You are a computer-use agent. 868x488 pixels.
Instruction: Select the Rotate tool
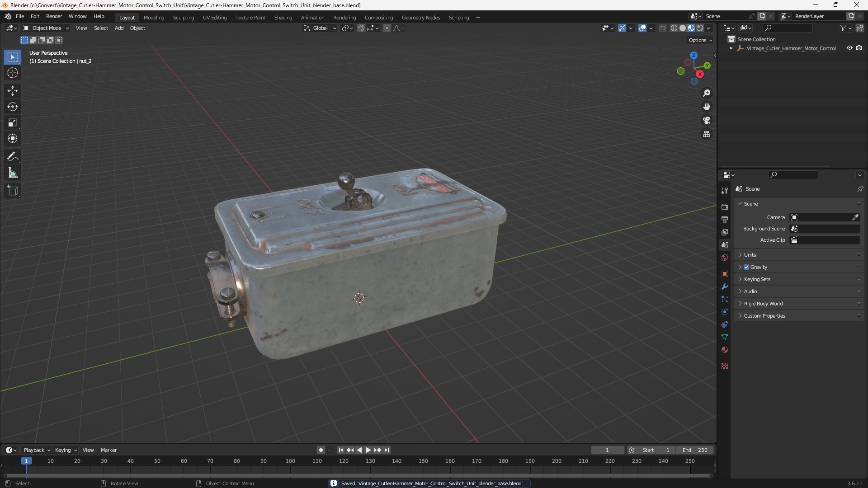pyautogui.click(x=13, y=107)
